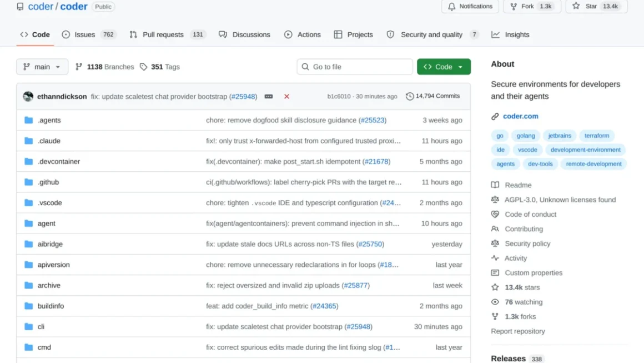Open the Issues tab

pos(89,34)
